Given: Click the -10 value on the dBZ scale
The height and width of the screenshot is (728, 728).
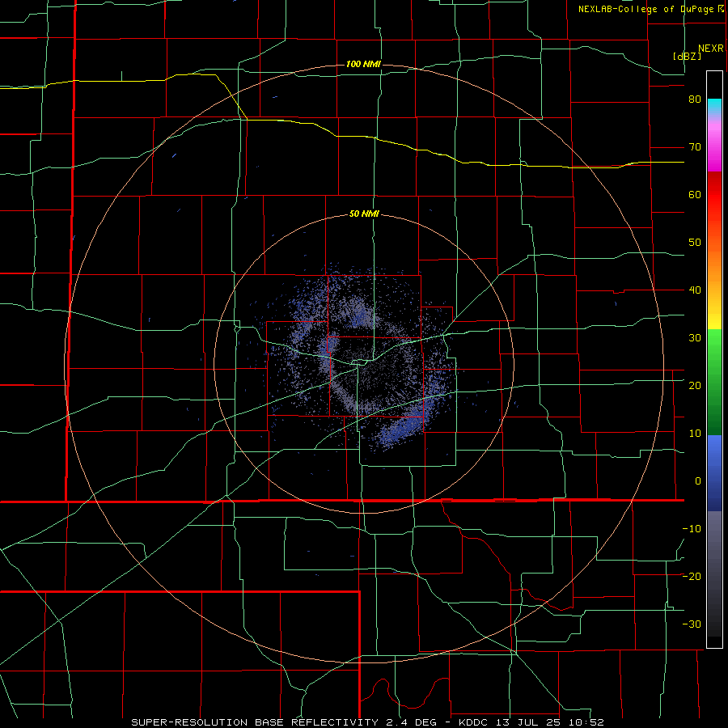Looking at the screenshot, I should point(692,528).
